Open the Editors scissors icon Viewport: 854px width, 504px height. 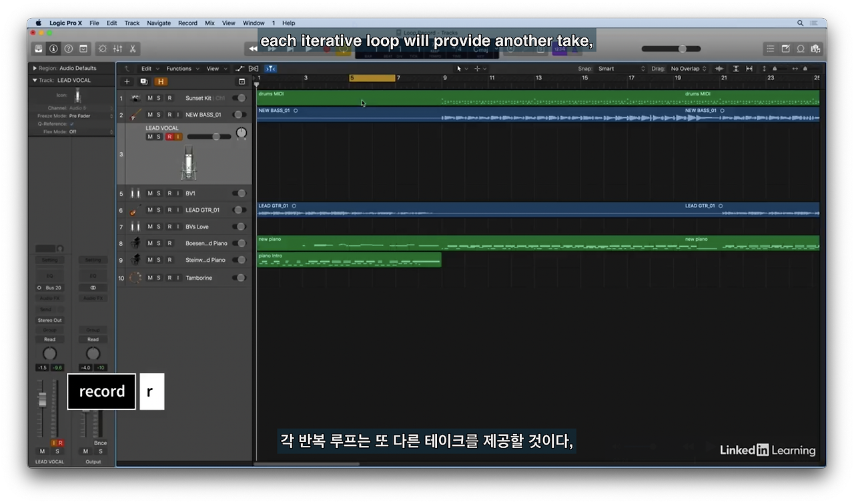(133, 49)
